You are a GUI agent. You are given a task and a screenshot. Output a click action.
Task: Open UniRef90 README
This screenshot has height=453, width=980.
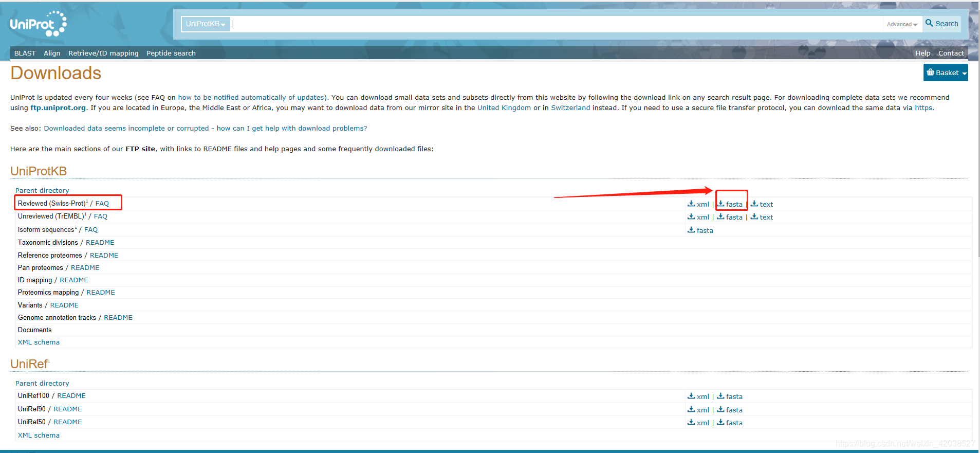pyautogui.click(x=68, y=409)
